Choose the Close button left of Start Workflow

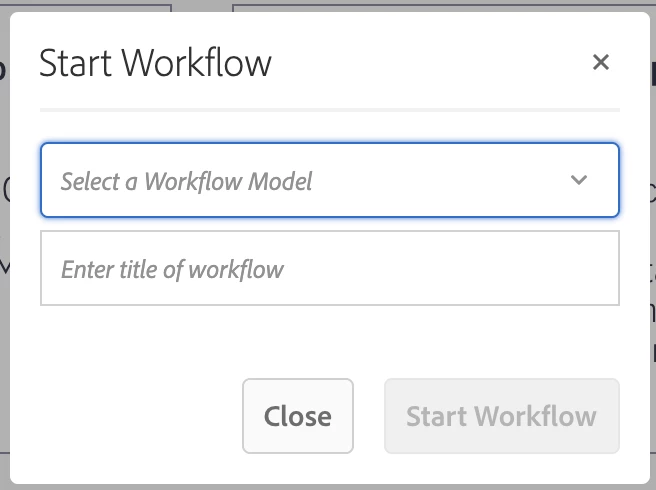pyautogui.click(x=297, y=416)
